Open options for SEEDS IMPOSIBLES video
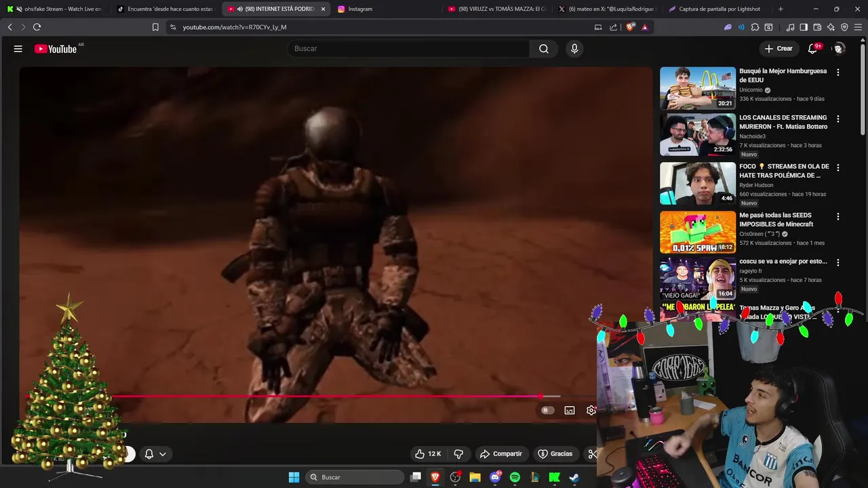The image size is (868, 488). (x=838, y=216)
